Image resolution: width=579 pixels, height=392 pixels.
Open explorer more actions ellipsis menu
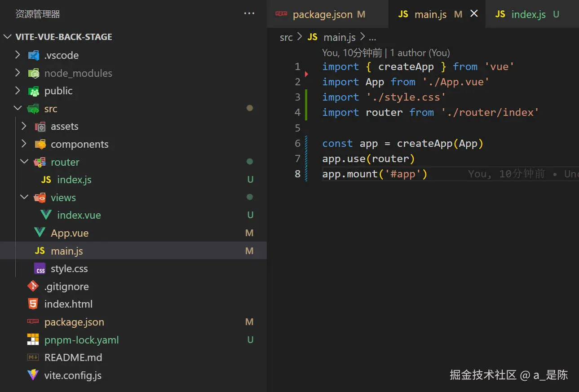pos(249,14)
